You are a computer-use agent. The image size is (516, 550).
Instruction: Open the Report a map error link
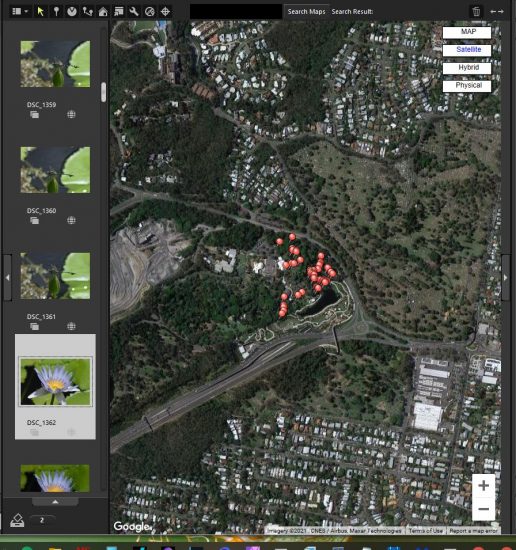(473, 531)
